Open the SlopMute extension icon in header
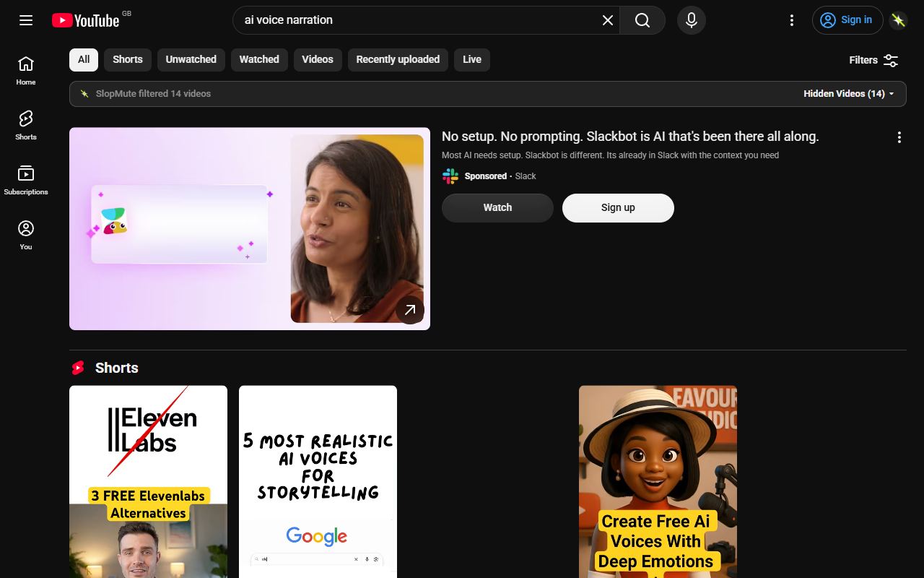The image size is (924, 578). [x=898, y=20]
